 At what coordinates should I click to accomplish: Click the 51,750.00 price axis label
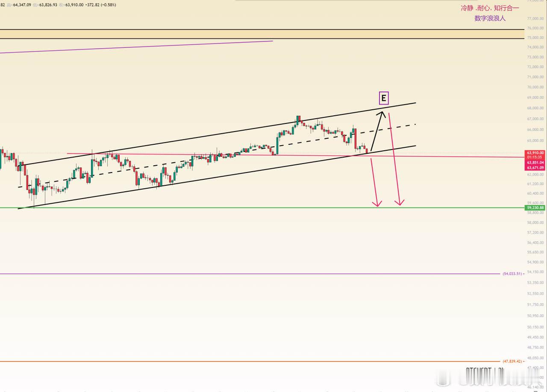tap(536, 304)
